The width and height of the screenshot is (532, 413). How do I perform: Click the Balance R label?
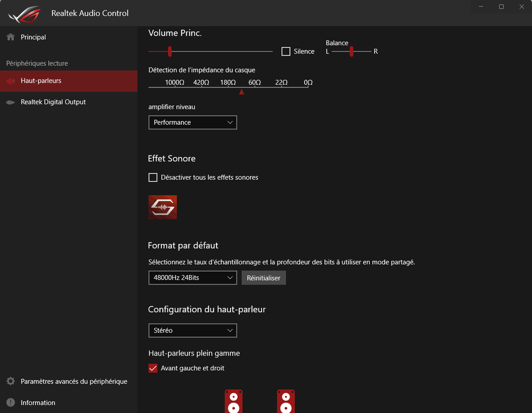375,51
